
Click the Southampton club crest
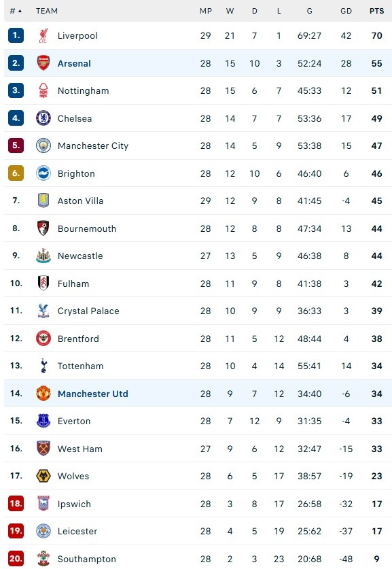(x=42, y=559)
